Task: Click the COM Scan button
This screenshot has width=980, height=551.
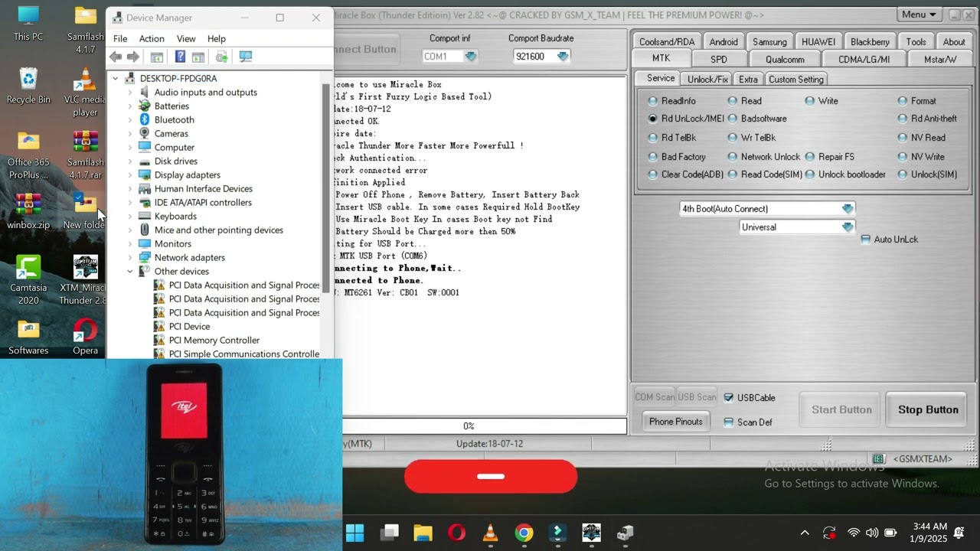Action: click(655, 397)
